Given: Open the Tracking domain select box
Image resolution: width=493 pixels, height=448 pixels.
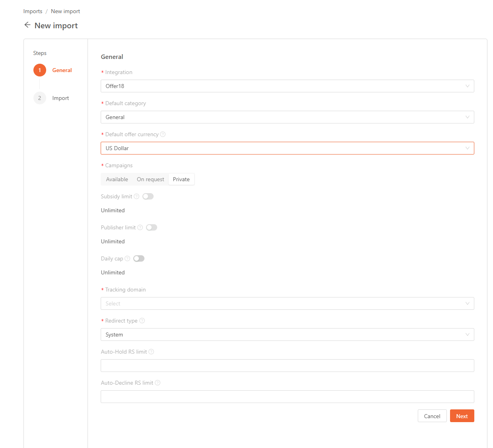Looking at the screenshot, I should pos(287,303).
